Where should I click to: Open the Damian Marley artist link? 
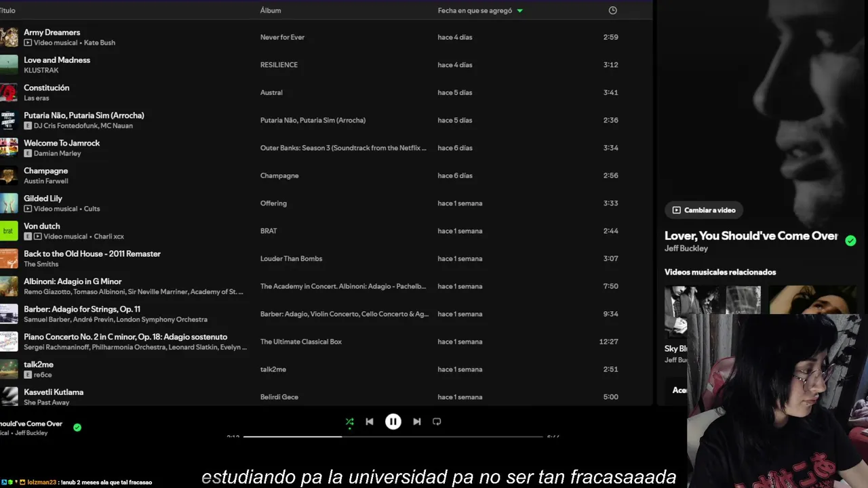point(57,153)
